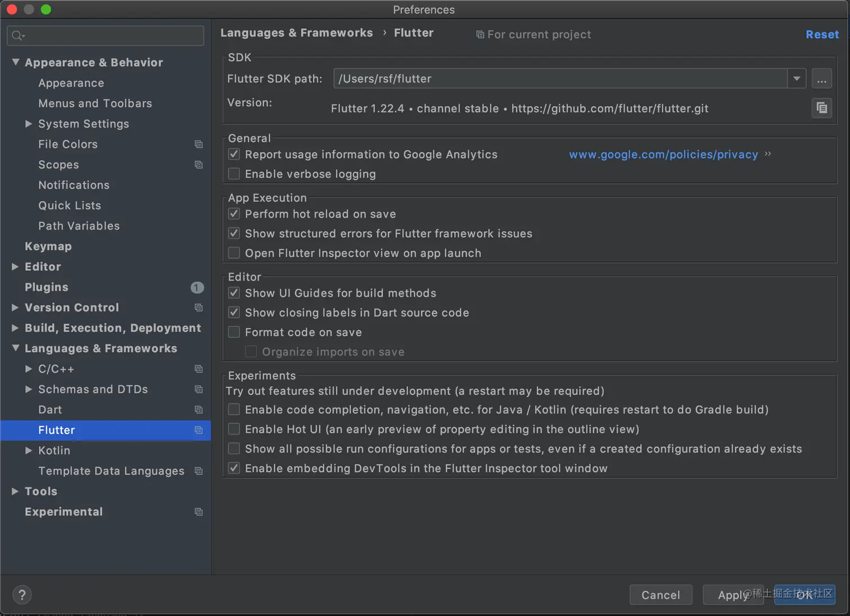Expand the C/C++ node

point(29,369)
